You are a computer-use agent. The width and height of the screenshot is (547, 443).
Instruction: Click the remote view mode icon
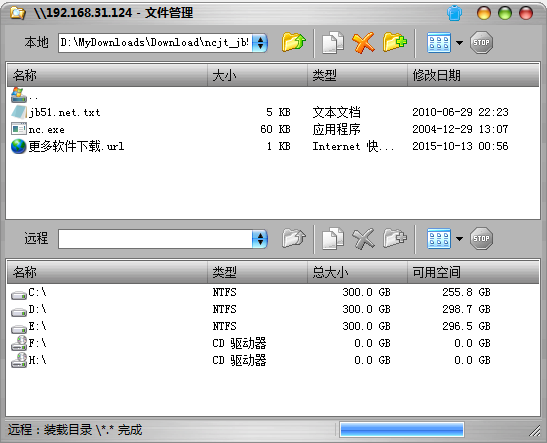point(439,239)
